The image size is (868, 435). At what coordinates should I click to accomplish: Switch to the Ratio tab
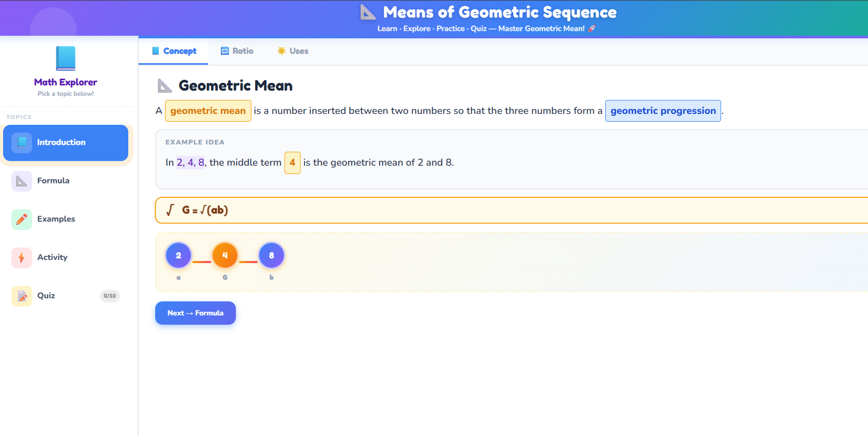237,51
